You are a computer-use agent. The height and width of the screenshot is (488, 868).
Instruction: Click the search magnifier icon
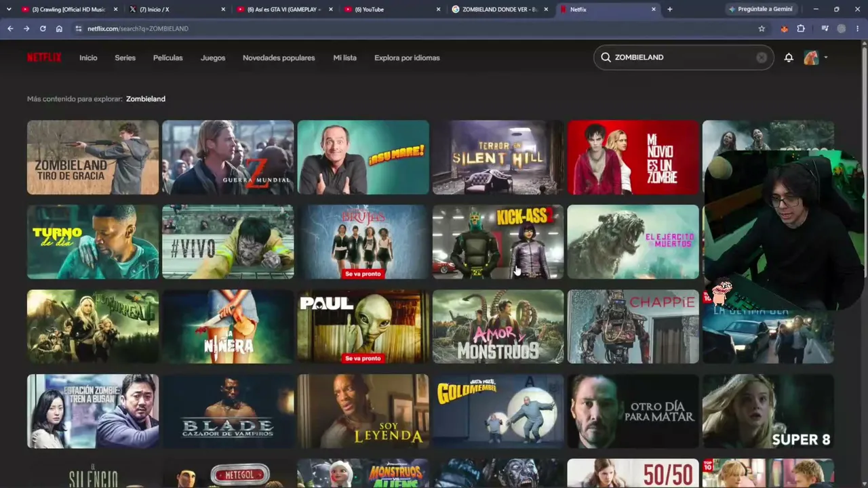pyautogui.click(x=606, y=58)
